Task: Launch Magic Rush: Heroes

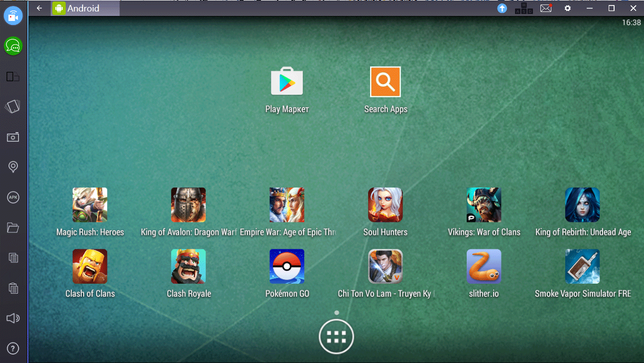Action: pyautogui.click(x=90, y=204)
